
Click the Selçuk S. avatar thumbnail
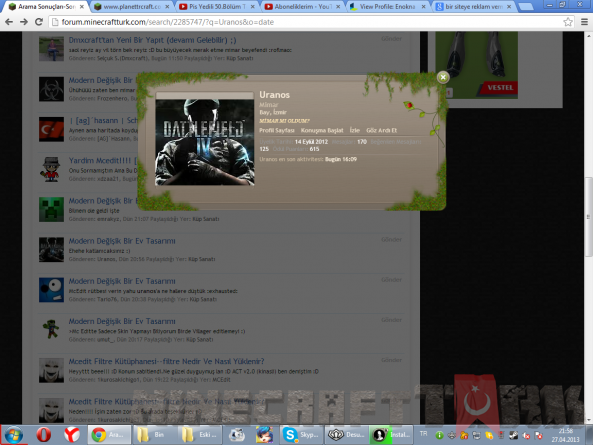51,49
